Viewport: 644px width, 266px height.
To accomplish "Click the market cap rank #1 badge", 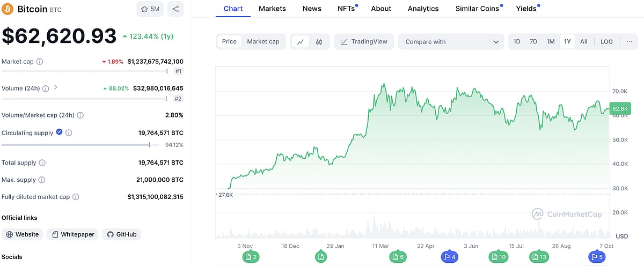I will tap(178, 71).
